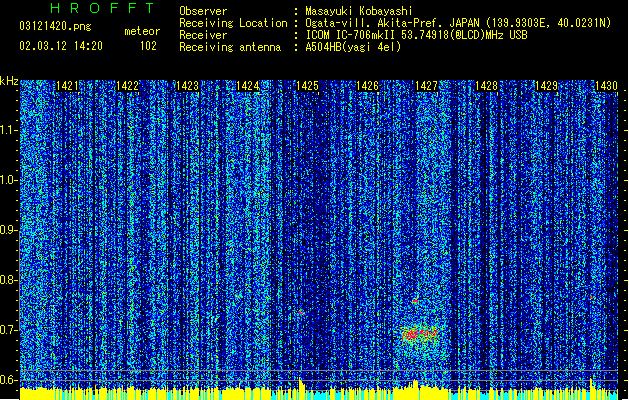Click the small red echo above the large 1427 echo

coord(415,300)
